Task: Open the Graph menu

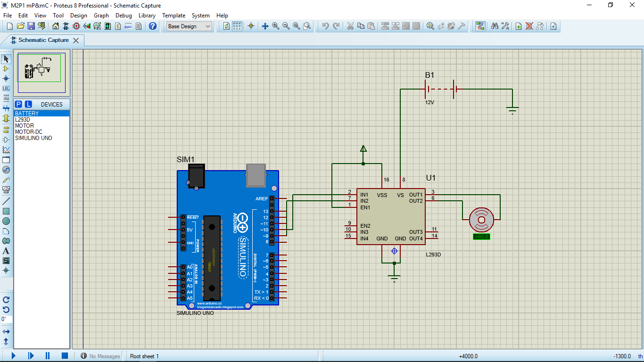Action: 101,16
